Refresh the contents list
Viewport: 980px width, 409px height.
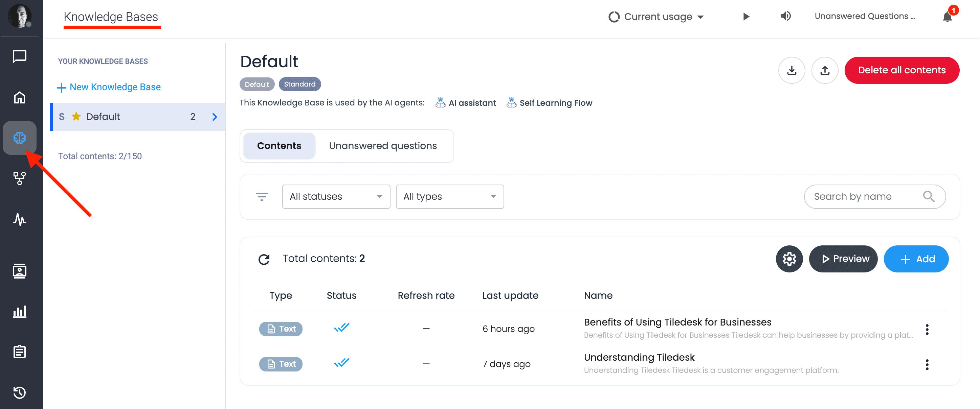(x=264, y=259)
